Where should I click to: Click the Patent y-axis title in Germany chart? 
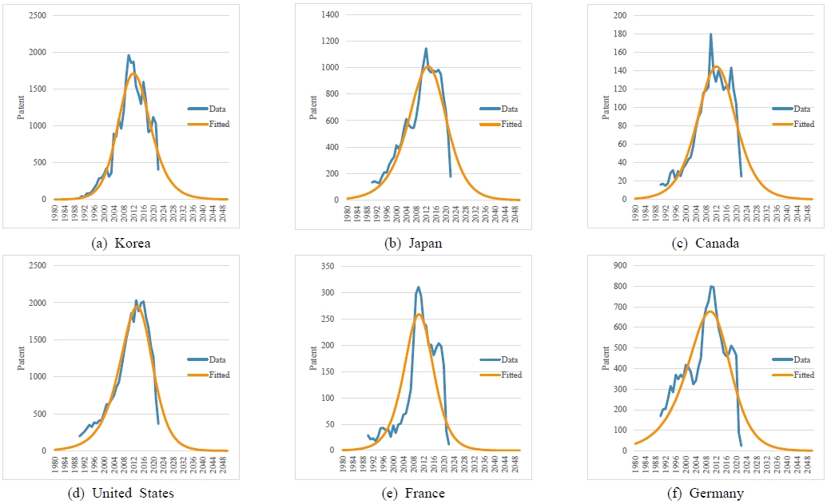pos(605,358)
